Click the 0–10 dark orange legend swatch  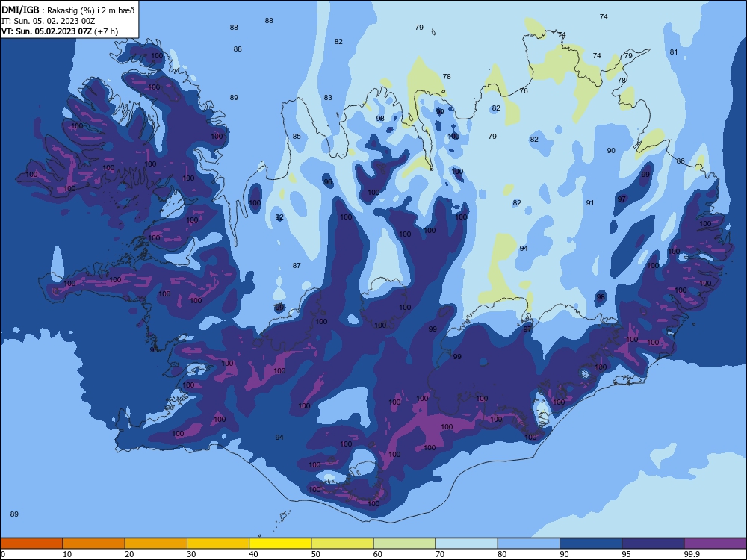click(x=31, y=544)
